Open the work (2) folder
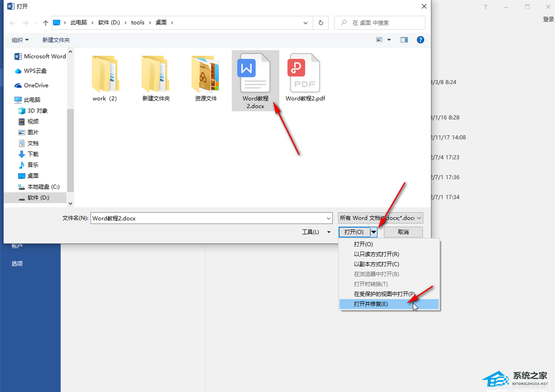This screenshot has height=392, width=555. (105, 78)
